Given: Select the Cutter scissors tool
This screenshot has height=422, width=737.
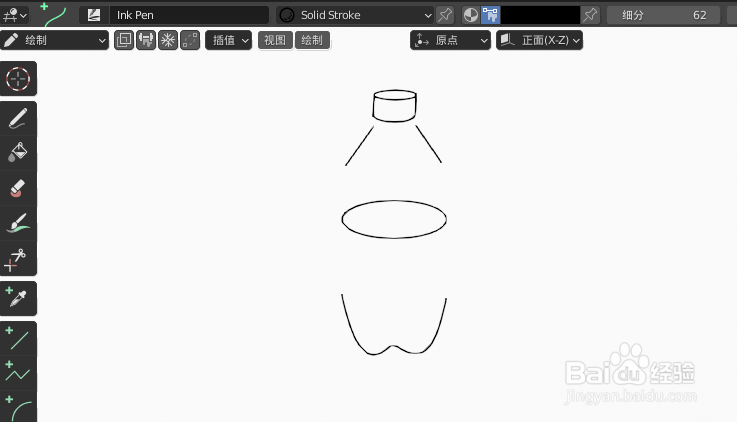Looking at the screenshot, I should point(18,258).
